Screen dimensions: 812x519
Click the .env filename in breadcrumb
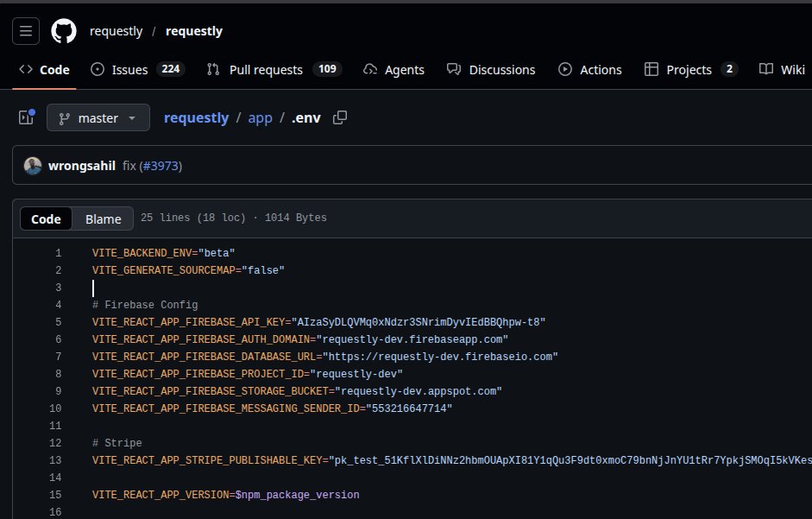[306, 118]
